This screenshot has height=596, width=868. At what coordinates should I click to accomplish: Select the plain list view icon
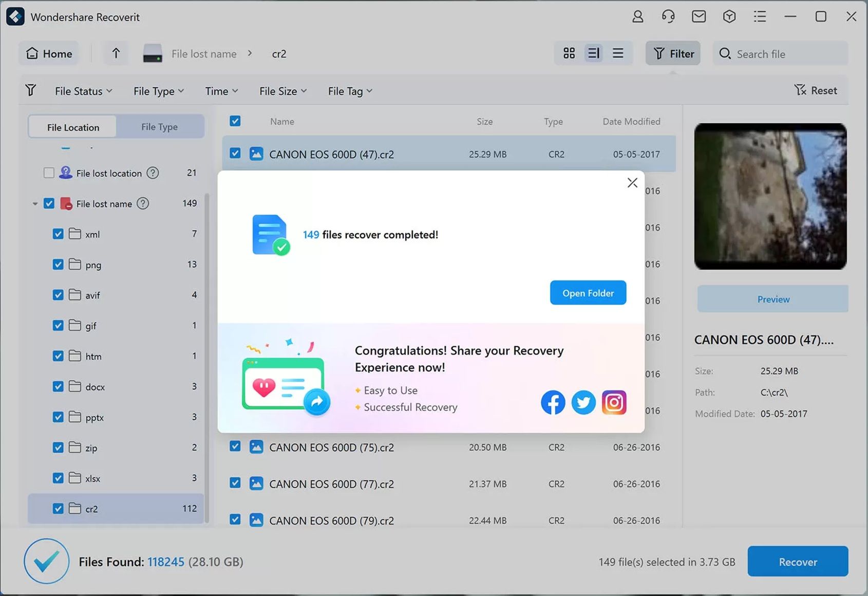[618, 53]
